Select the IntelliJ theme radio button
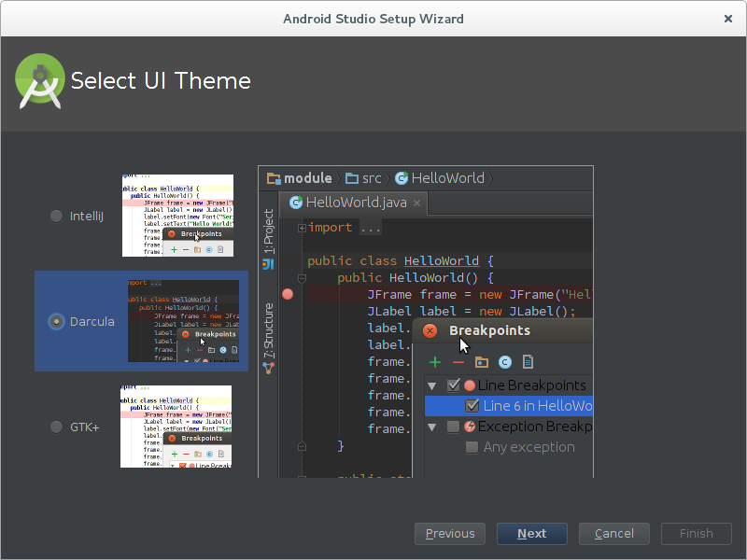747x560 pixels. [x=56, y=217]
